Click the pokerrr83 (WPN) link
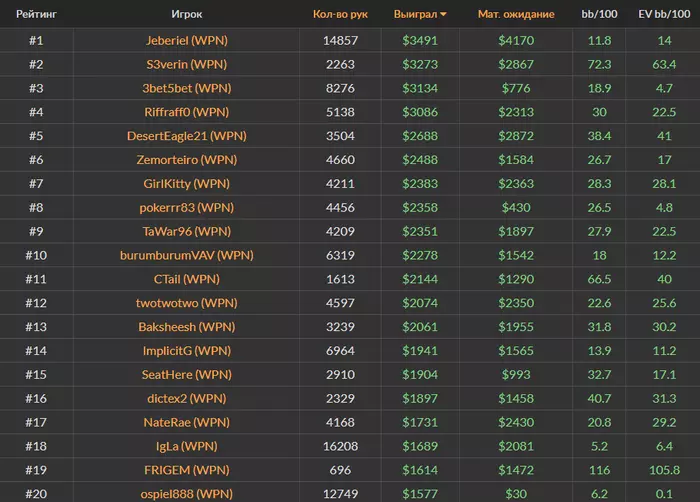The height and width of the screenshot is (502, 700). pos(187,208)
